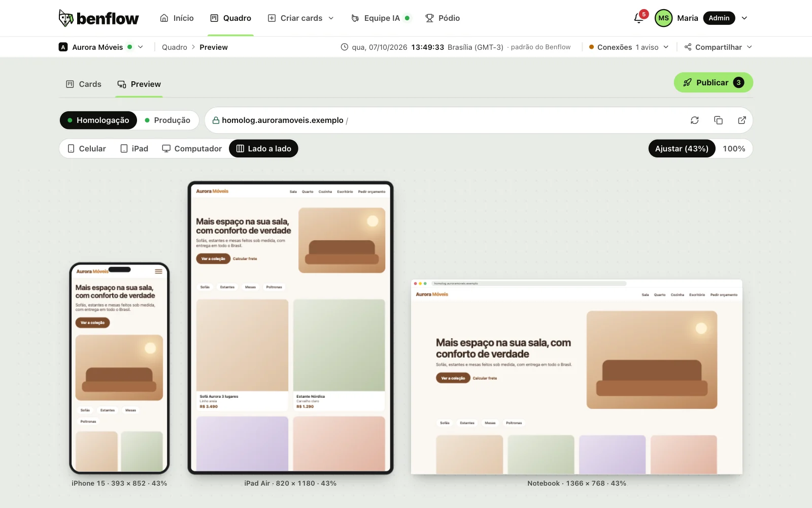The image size is (812, 508).
Task: Open the Compartilhar dropdown
Action: pyautogui.click(x=718, y=47)
